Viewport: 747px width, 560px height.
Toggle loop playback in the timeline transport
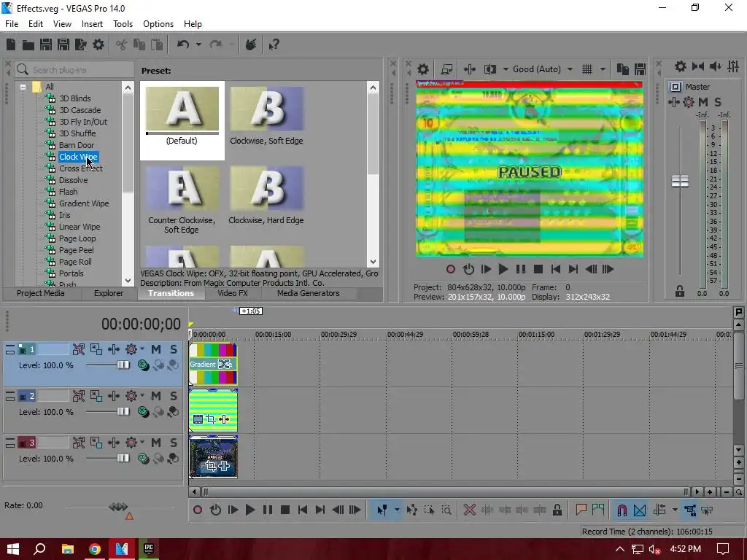tap(215, 510)
